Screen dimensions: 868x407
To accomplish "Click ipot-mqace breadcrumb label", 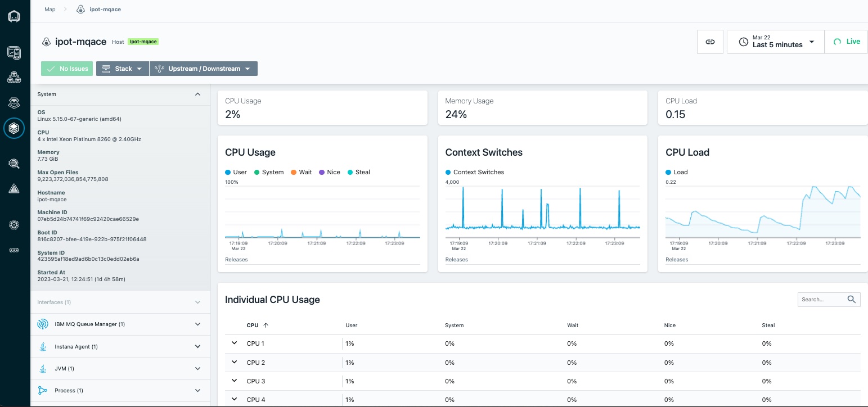I will click(105, 10).
